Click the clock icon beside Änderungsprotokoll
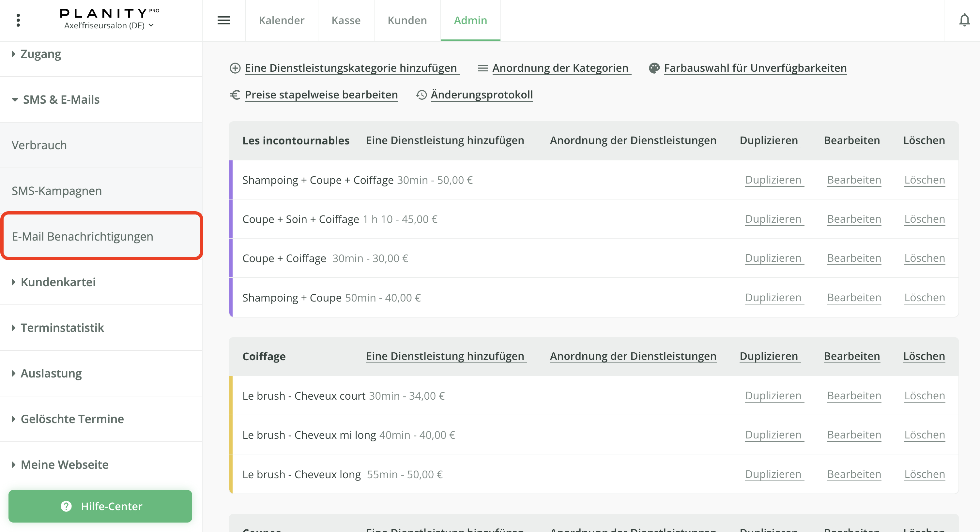The image size is (980, 532). [x=421, y=95]
